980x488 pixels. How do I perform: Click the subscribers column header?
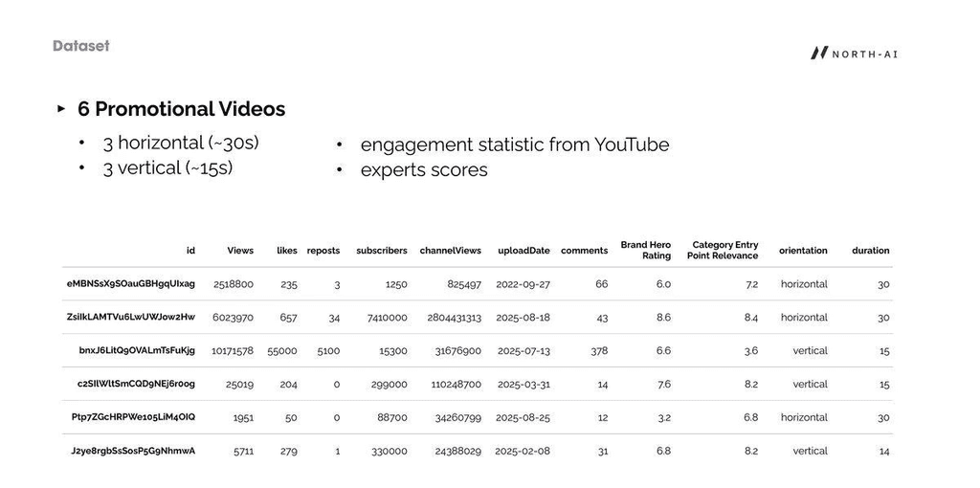382,251
